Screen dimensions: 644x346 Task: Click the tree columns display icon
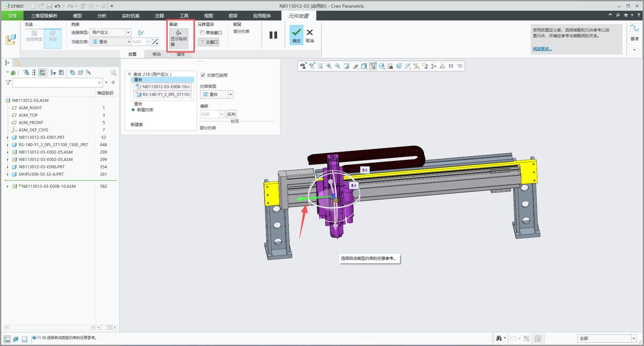pyautogui.click(x=42, y=72)
